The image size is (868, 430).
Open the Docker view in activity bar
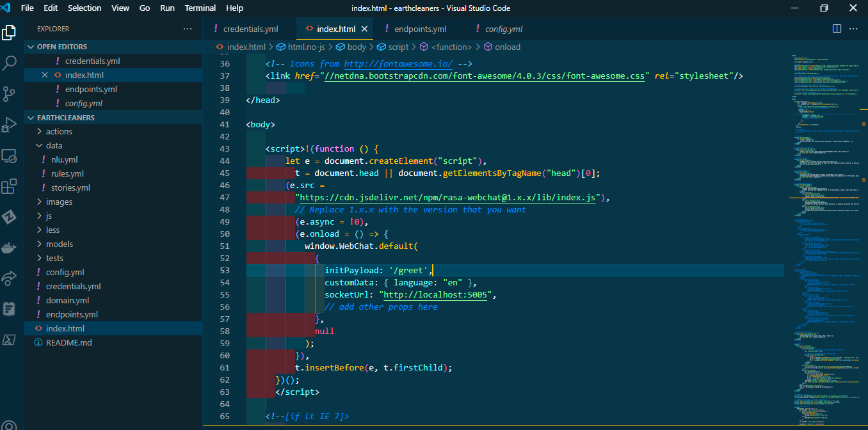pyautogui.click(x=9, y=248)
